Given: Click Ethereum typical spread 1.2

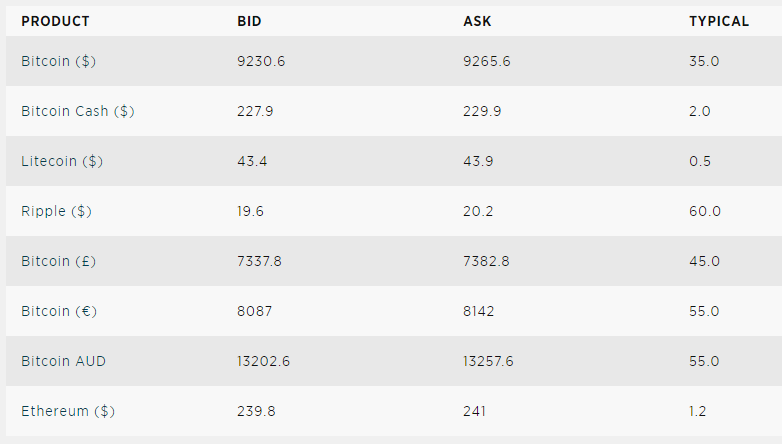Looking at the screenshot, I should (x=698, y=411).
